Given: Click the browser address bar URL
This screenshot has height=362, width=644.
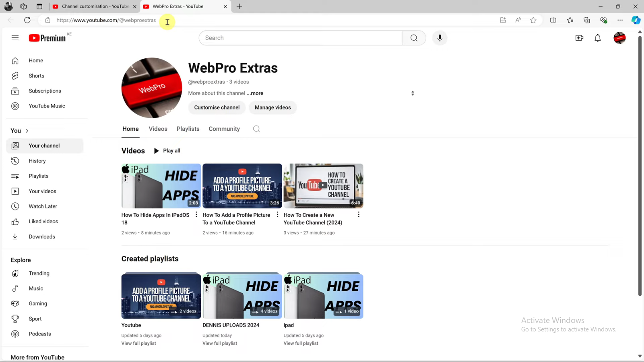Looking at the screenshot, I should [x=106, y=20].
